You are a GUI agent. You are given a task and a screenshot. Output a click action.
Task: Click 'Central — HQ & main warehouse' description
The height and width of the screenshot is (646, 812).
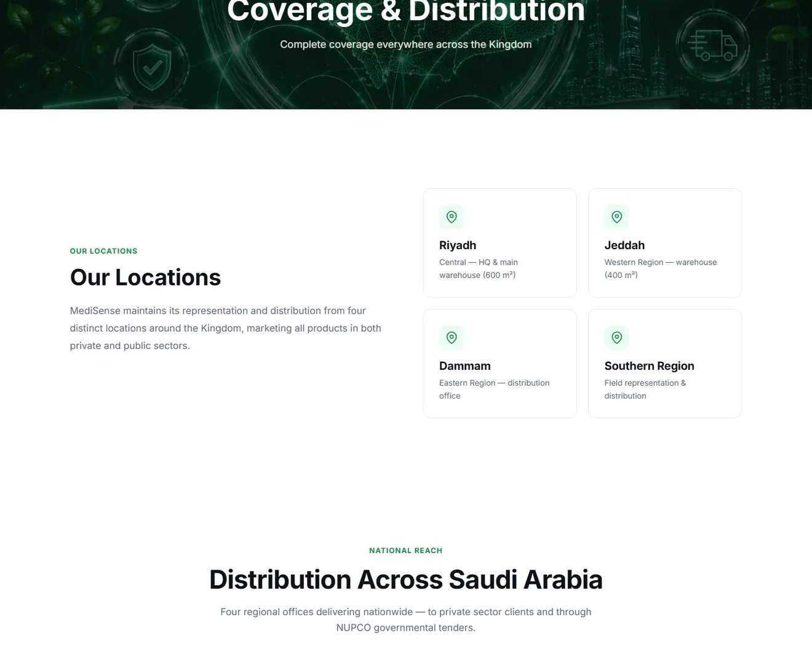479,269
